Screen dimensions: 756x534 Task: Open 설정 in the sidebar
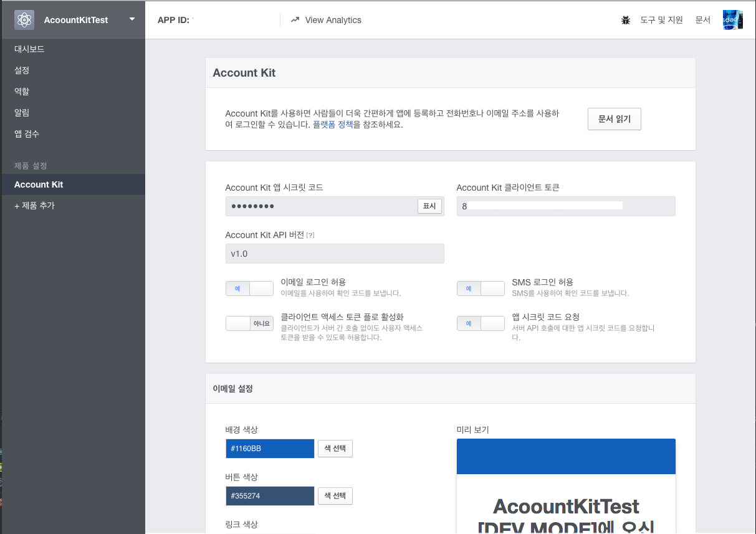22,70
